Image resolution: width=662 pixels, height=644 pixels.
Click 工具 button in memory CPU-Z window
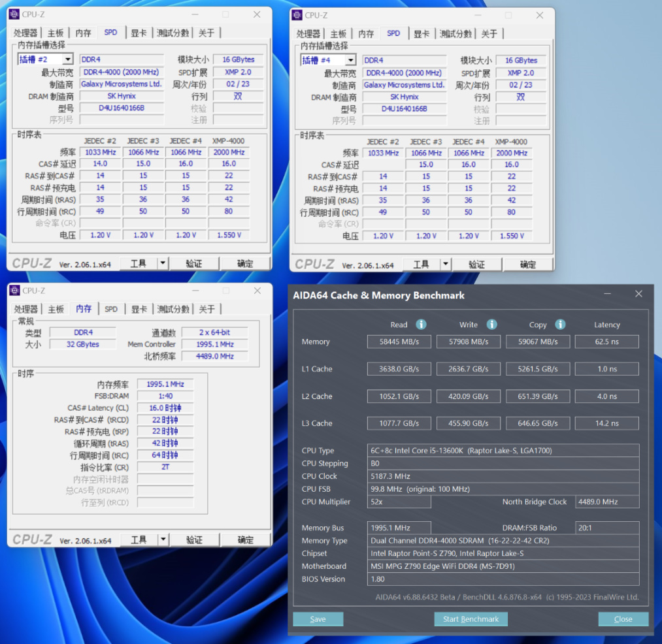(x=139, y=539)
